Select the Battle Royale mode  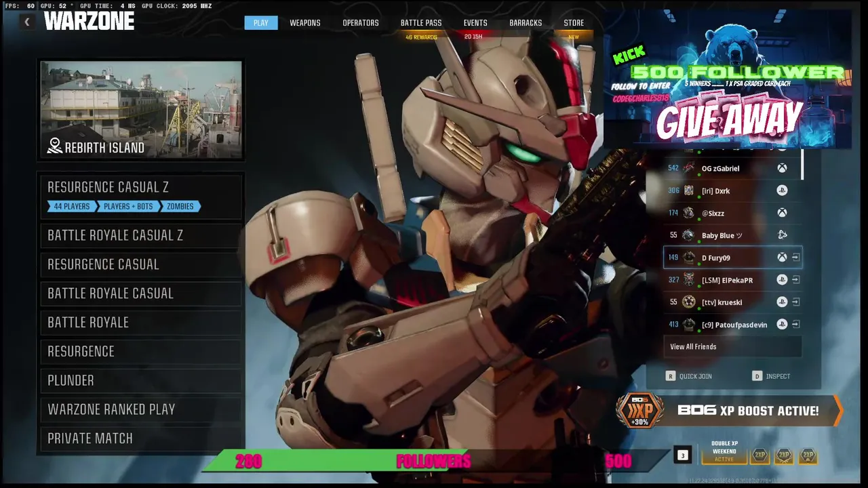(140, 323)
